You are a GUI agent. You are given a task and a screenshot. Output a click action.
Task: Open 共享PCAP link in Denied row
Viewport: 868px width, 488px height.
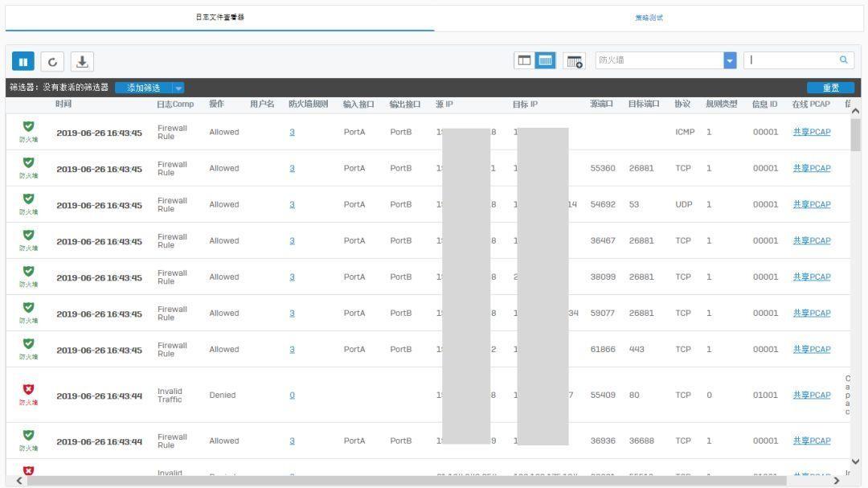pos(812,395)
